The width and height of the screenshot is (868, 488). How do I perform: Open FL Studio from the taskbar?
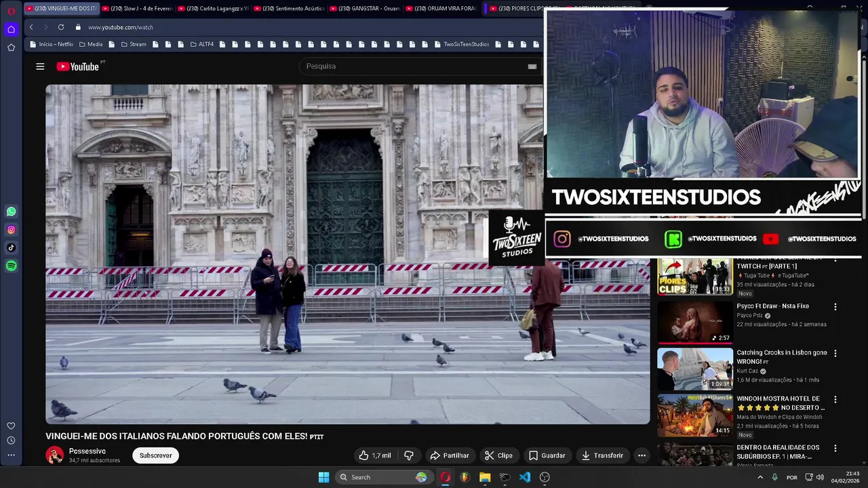[x=465, y=477]
